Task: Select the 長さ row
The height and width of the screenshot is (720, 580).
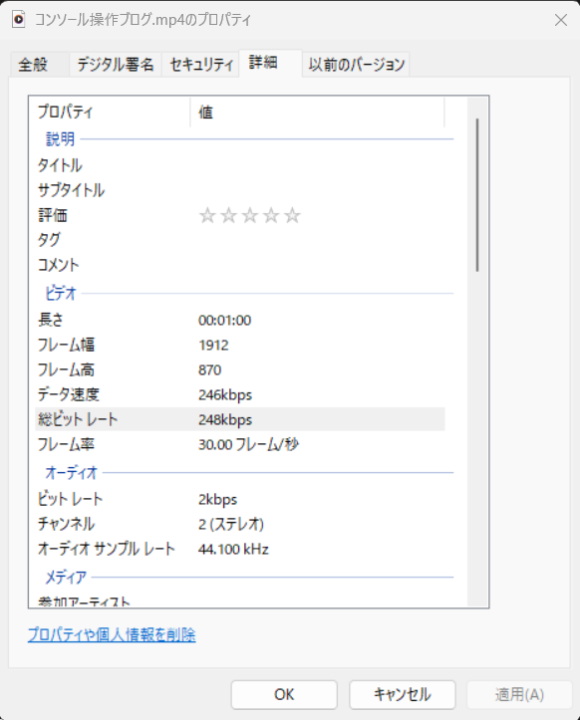Action: coord(240,320)
